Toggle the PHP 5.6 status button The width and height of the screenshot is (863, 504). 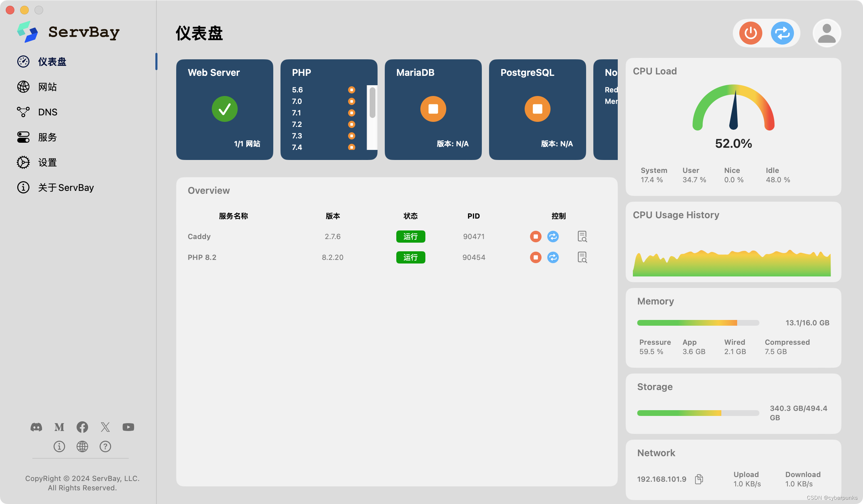pos(352,90)
